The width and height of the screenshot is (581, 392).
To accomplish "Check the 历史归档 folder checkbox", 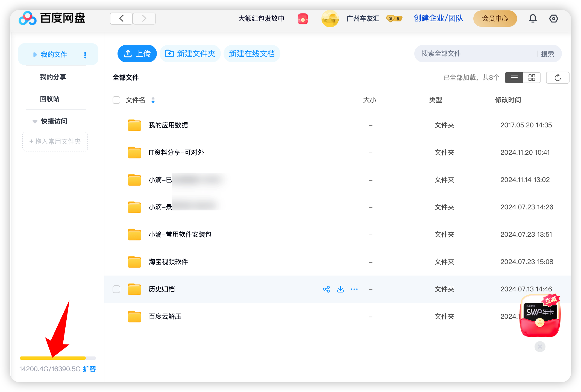I will (116, 289).
